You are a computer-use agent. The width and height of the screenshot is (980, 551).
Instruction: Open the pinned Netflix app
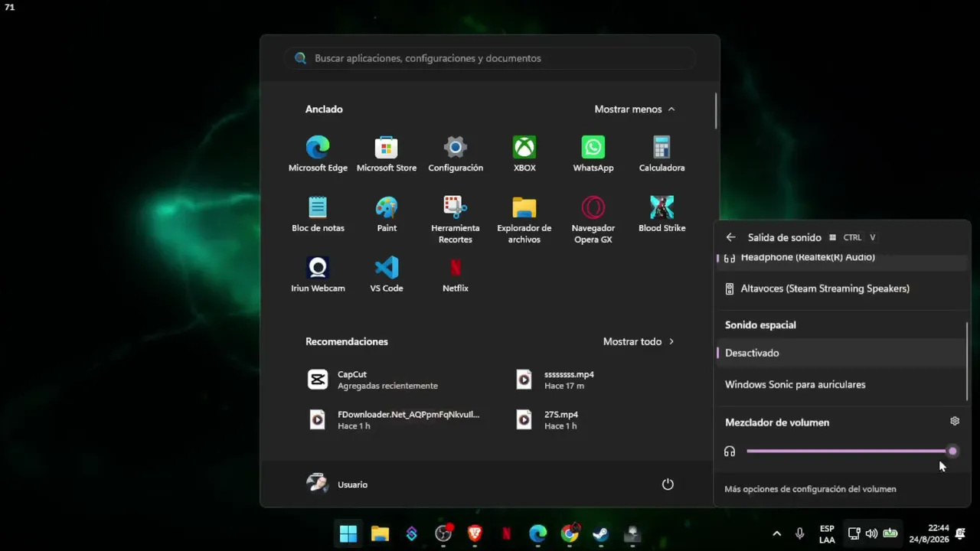(456, 275)
